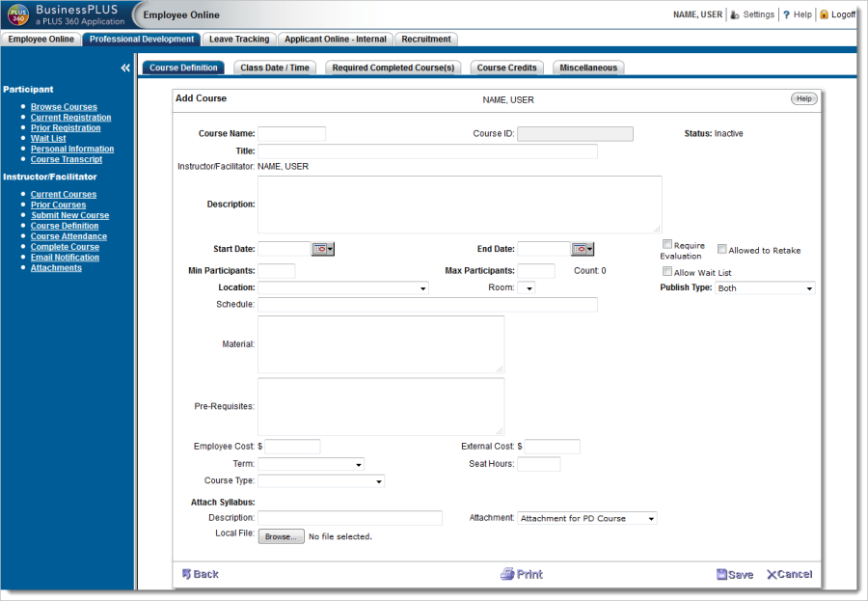Click the Course Name input field
This screenshot has width=868, height=601.
[291, 134]
